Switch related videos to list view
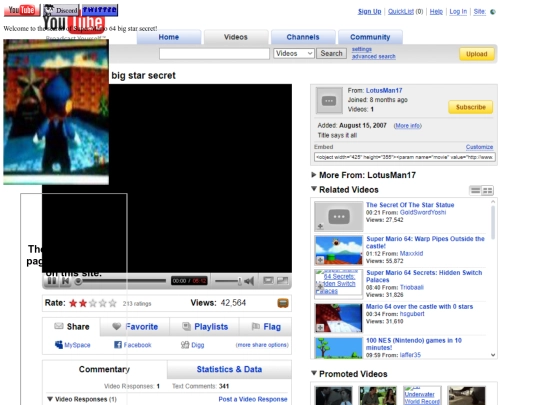The image size is (540, 405). (x=476, y=190)
